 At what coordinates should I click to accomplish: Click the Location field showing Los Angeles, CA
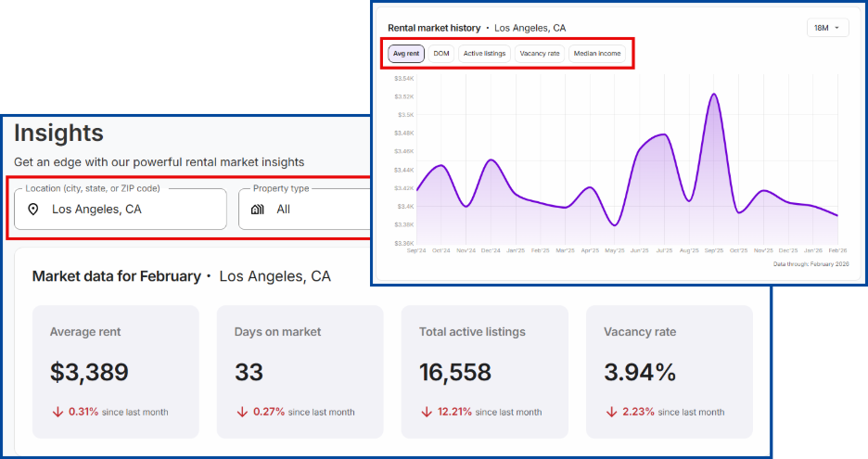121,209
